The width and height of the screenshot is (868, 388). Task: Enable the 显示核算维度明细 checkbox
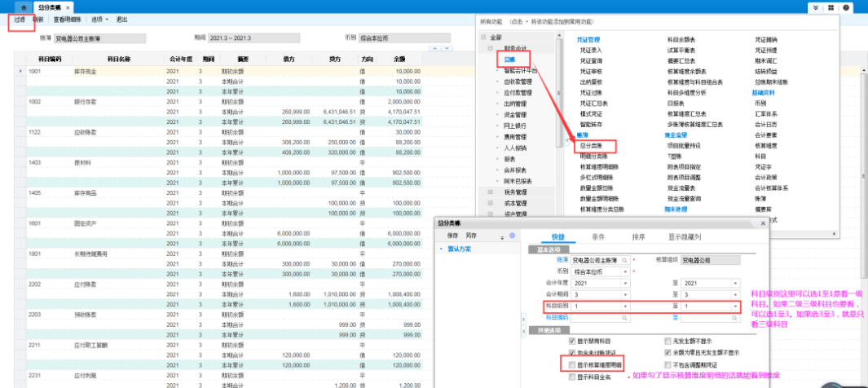[x=572, y=365]
